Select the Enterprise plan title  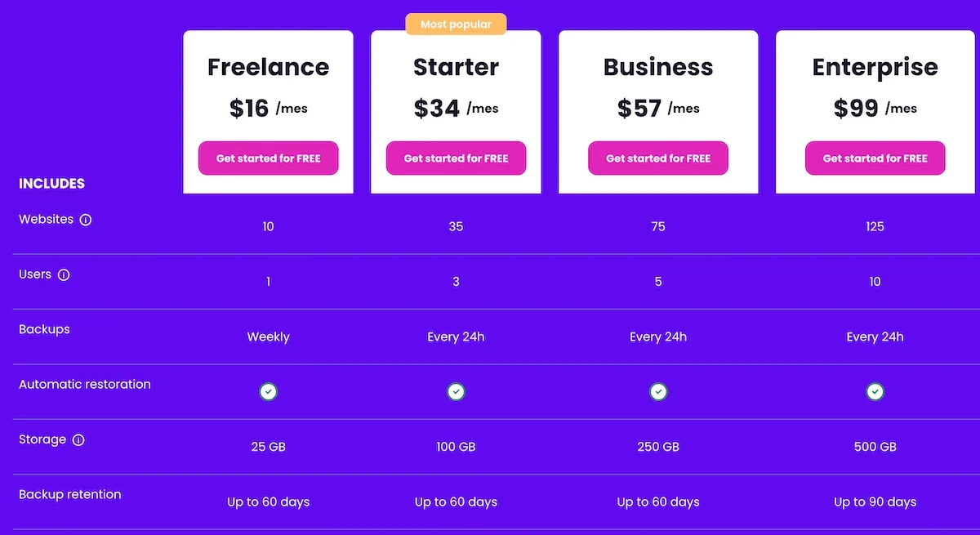875,67
